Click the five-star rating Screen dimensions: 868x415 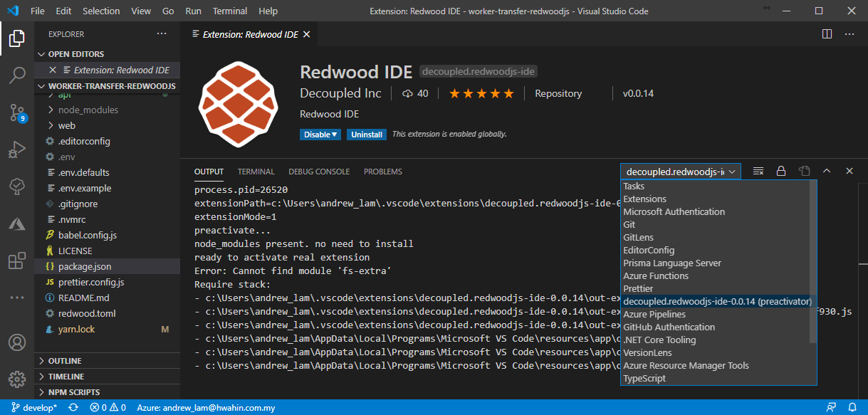(x=481, y=93)
